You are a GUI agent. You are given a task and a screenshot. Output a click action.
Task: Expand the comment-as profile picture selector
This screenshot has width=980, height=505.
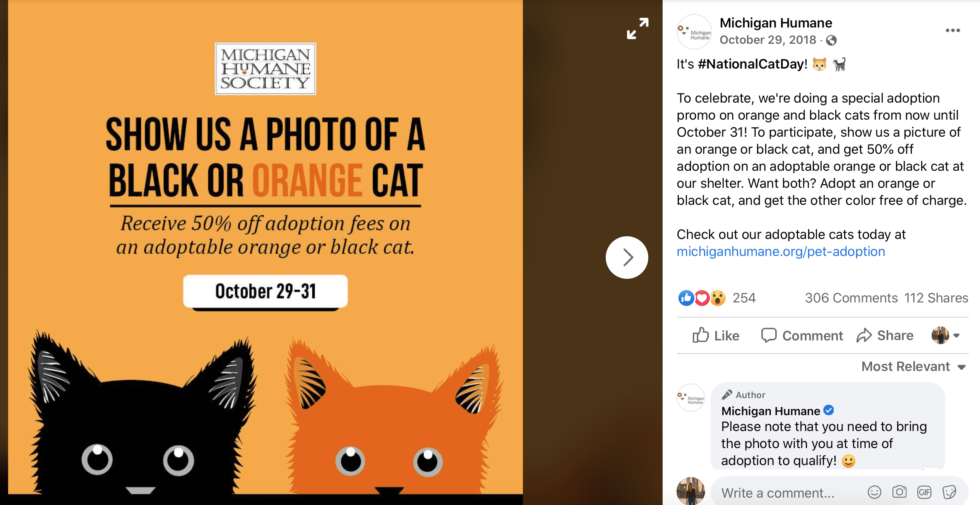click(946, 335)
